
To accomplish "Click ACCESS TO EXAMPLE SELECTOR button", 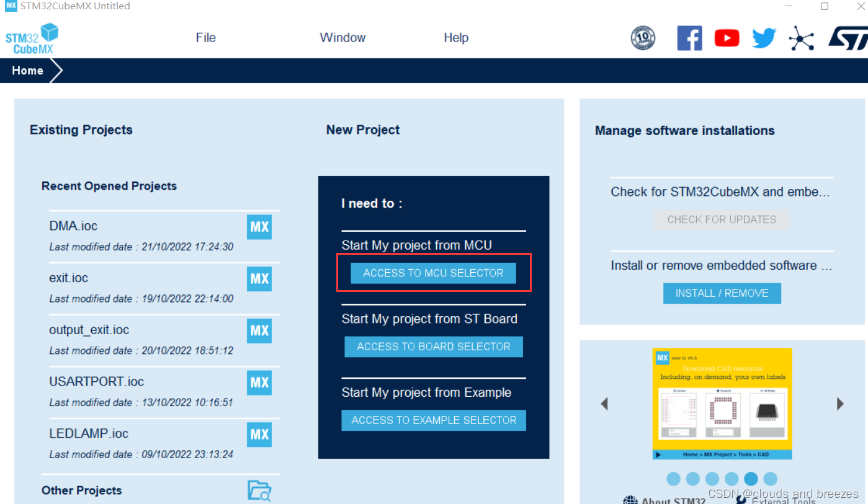I will [434, 420].
